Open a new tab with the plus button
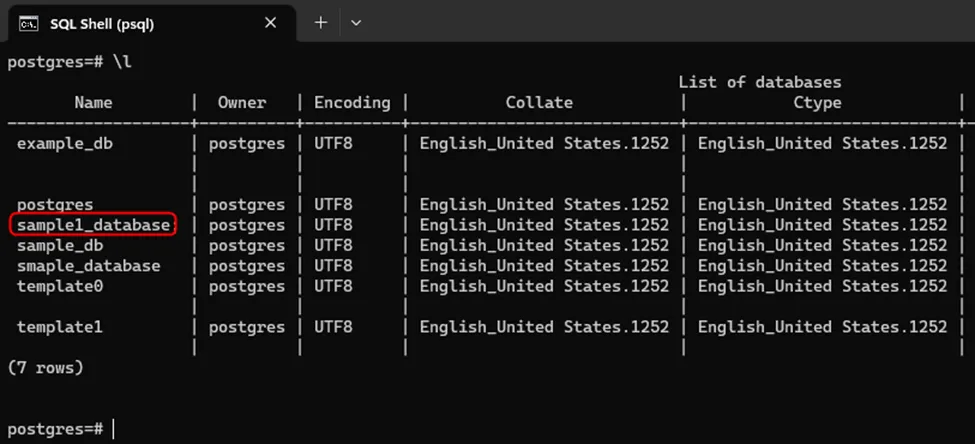The image size is (975, 444). coord(321,22)
